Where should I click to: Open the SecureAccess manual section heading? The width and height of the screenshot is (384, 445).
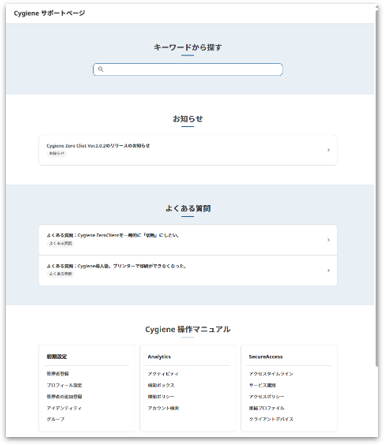pyautogui.click(x=266, y=357)
